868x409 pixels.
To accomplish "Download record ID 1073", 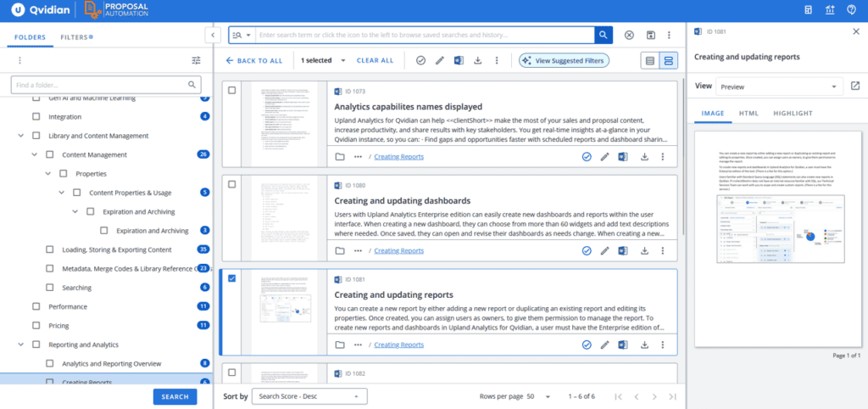I will [644, 157].
